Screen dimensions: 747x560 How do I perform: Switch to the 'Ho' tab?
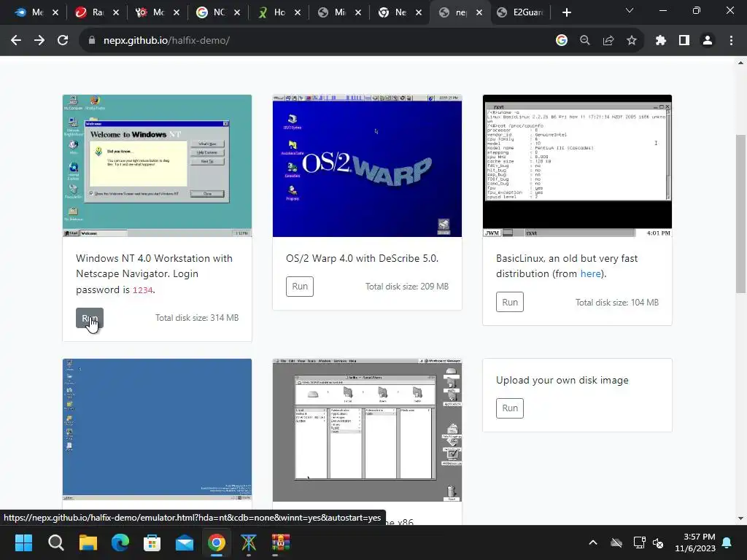click(x=279, y=12)
